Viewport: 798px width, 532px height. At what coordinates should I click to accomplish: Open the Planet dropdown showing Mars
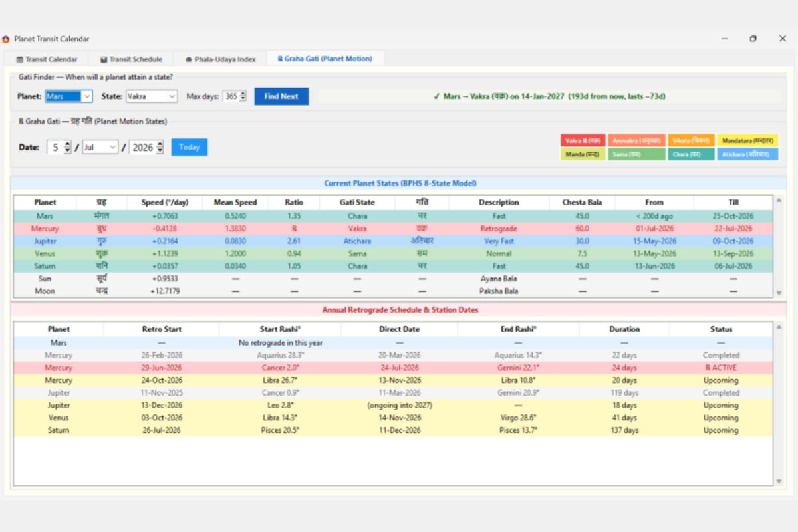[68, 96]
